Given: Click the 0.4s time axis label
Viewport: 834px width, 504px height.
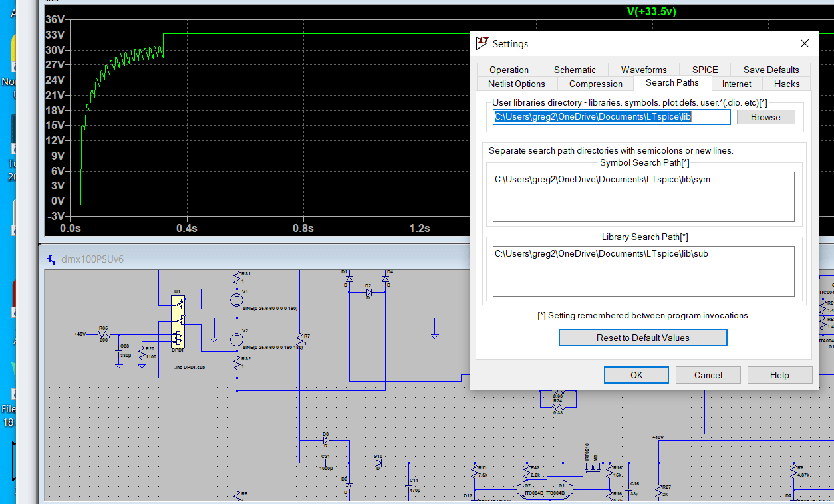Looking at the screenshot, I should [186, 228].
